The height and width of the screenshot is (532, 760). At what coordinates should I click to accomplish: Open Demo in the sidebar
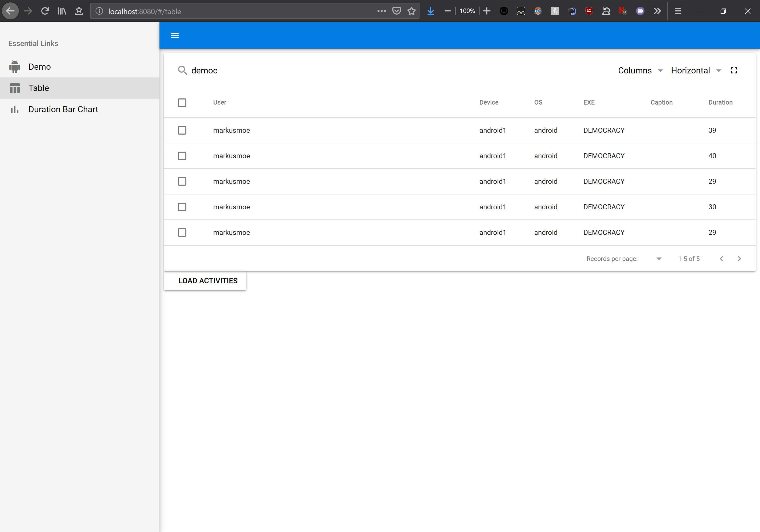(x=39, y=67)
